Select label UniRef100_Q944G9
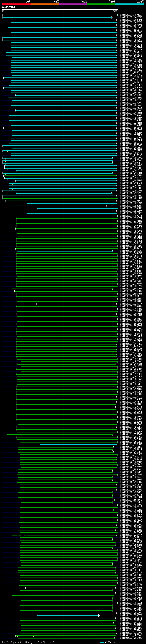This screenshot has height=644, width=146. [x=131, y=88]
